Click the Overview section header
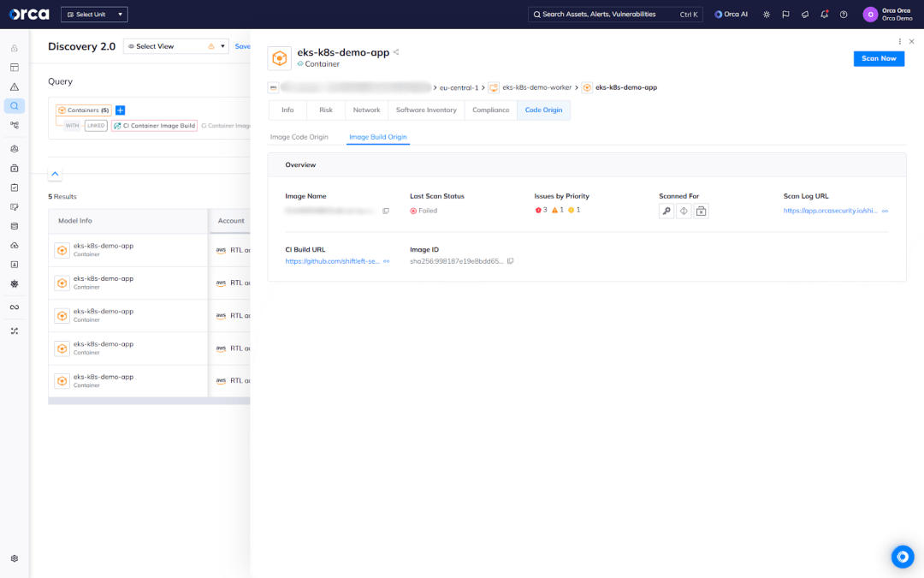The height and width of the screenshot is (578, 924). (x=587, y=165)
